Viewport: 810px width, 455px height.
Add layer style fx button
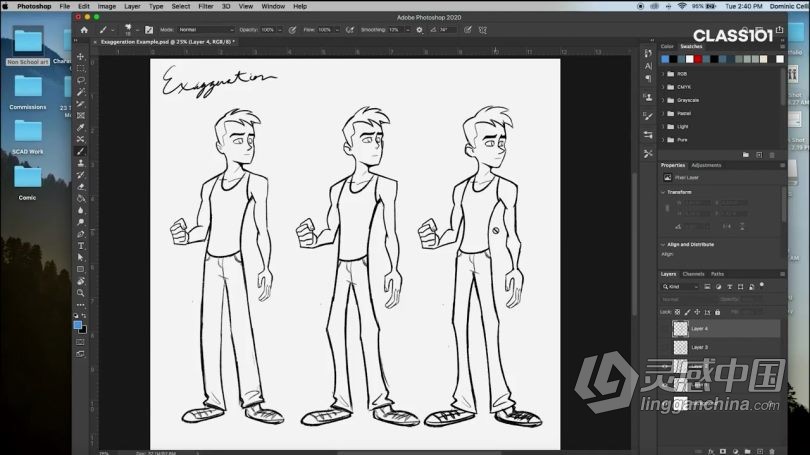coord(711,451)
